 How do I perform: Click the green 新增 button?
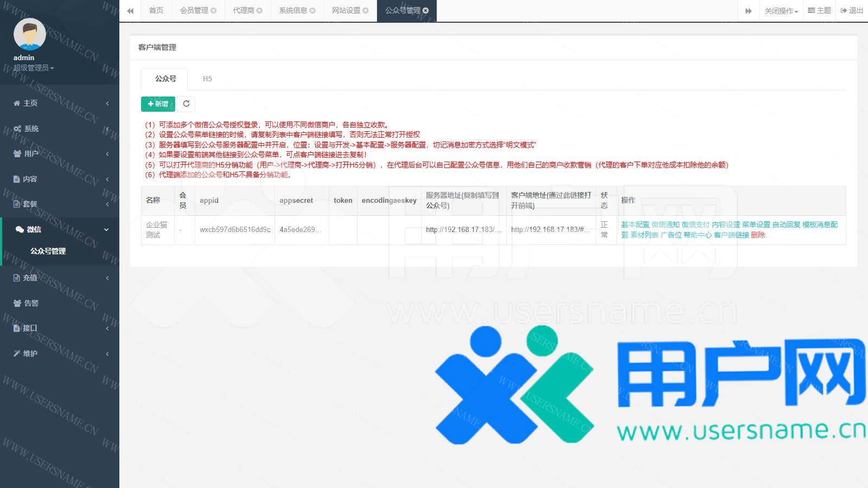[x=158, y=104]
